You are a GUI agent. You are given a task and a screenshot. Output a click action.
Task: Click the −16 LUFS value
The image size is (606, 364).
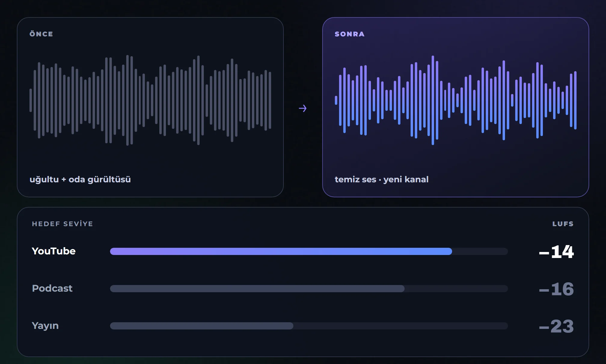pos(556,289)
